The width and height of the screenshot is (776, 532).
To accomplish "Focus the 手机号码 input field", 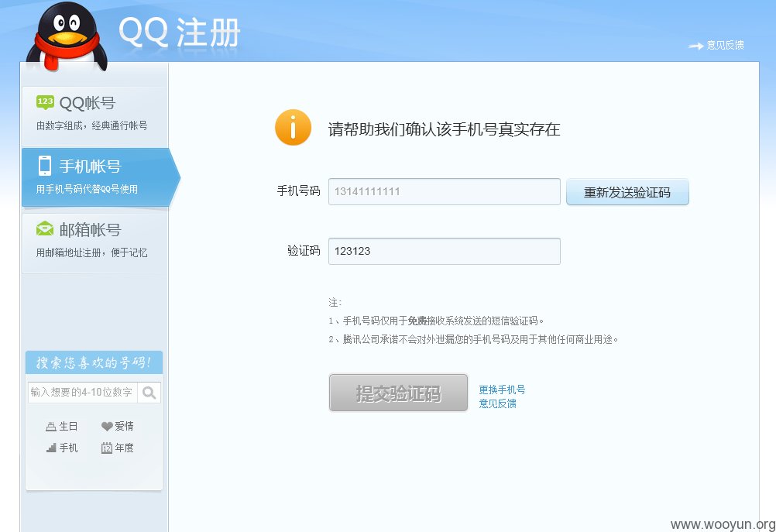I will point(445,191).
